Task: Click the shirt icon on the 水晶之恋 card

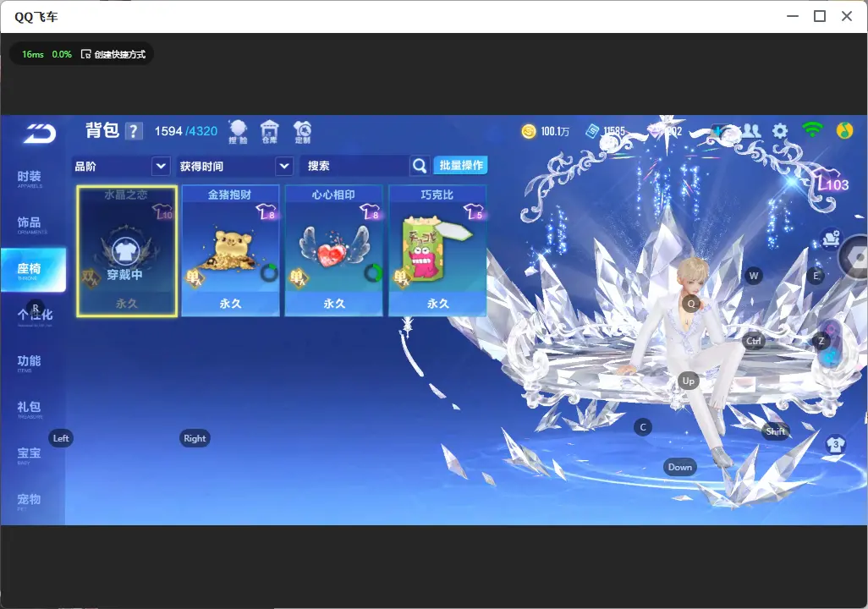Action: point(126,251)
